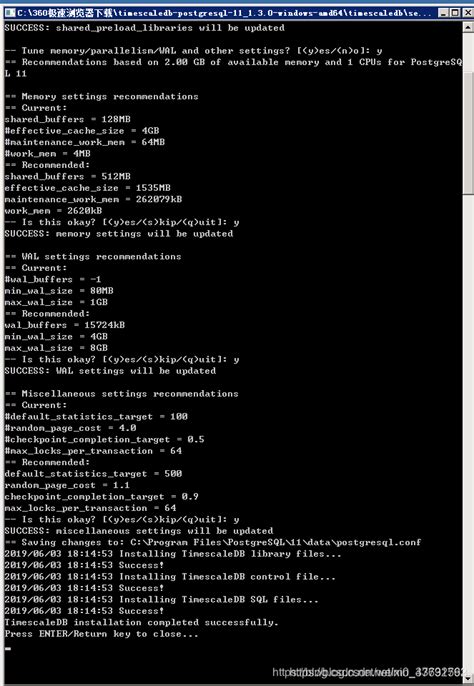Click the window title bar path text
The width and height of the screenshot is (474, 686).
225,13
